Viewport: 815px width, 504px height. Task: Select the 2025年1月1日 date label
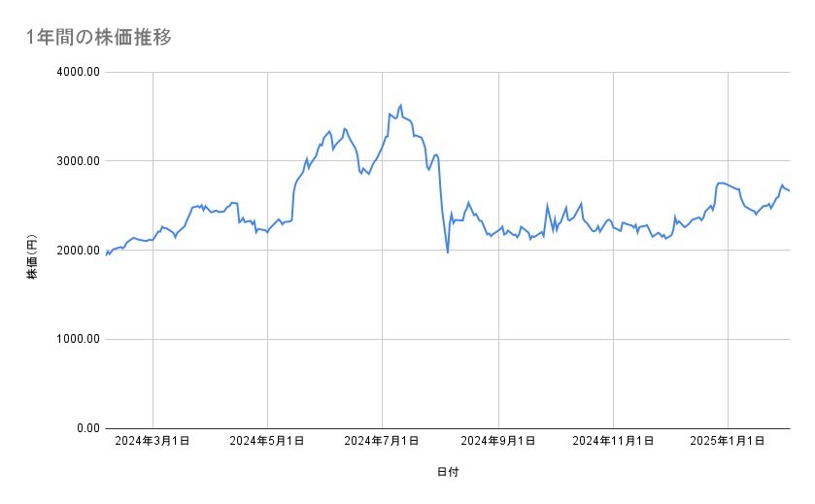(x=728, y=441)
